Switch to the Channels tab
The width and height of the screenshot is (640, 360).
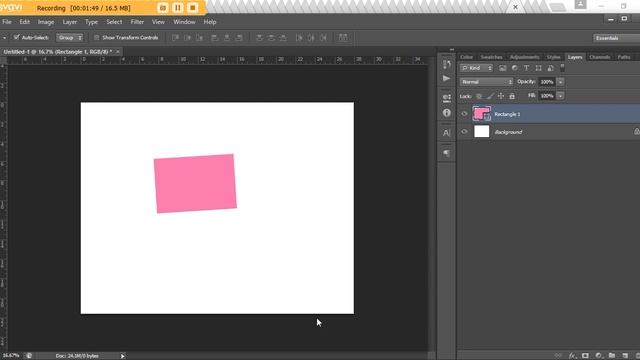(600, 57)
